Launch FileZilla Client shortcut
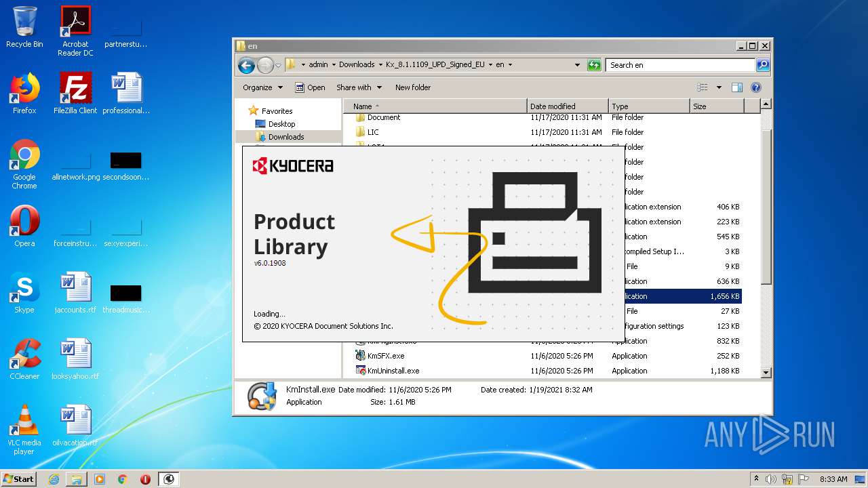 [x=75, y=94]
